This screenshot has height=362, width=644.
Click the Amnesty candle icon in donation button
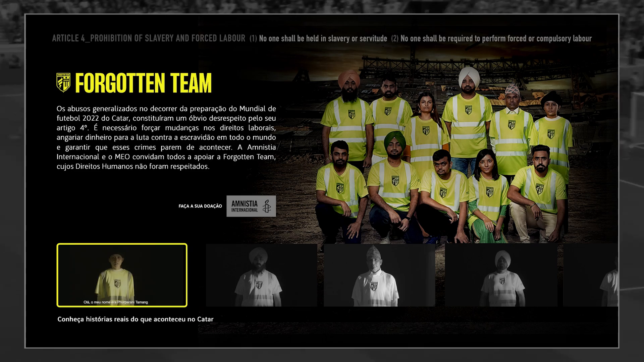[x=267, y=206]
